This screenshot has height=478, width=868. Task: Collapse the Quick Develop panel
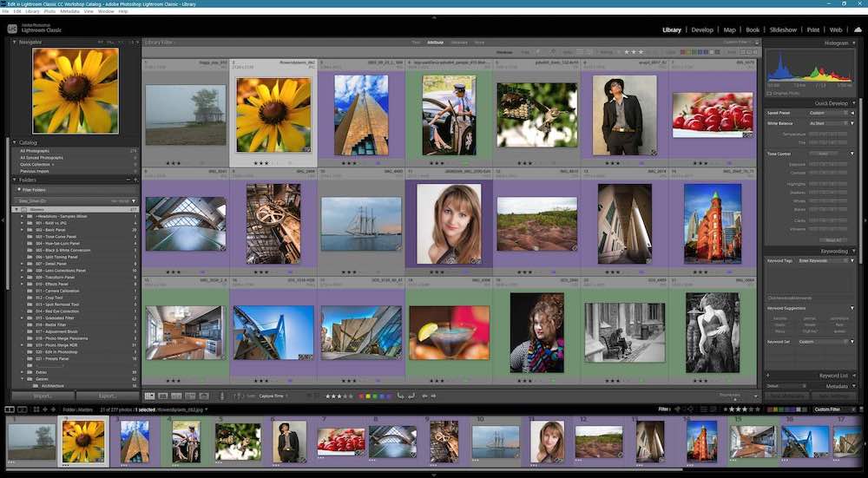(x=853, y=103)
